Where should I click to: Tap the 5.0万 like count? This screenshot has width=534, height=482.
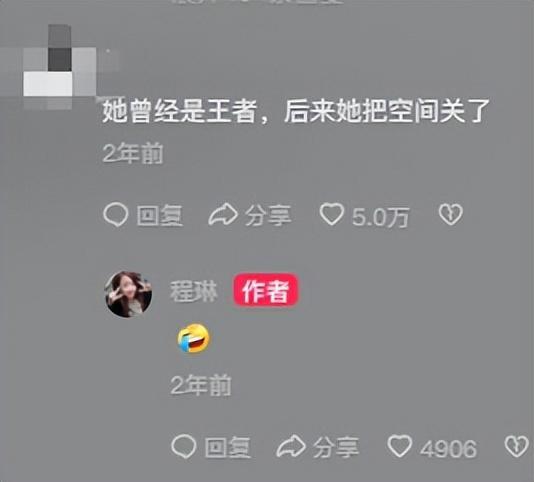[x=381, y=217]
